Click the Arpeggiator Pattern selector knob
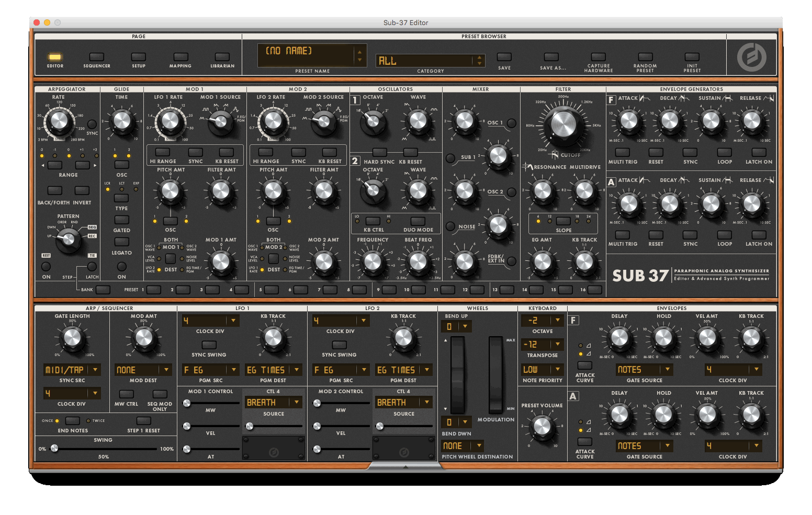 68,239
